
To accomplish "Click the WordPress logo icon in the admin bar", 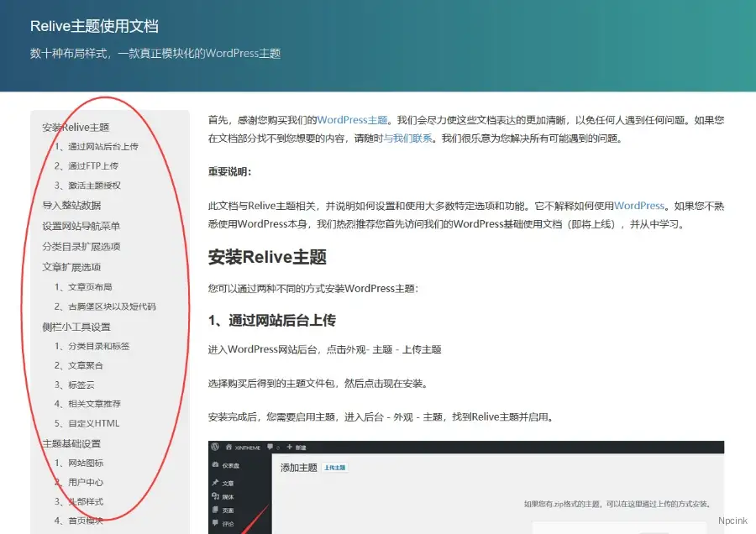I will tap(214, 446).
